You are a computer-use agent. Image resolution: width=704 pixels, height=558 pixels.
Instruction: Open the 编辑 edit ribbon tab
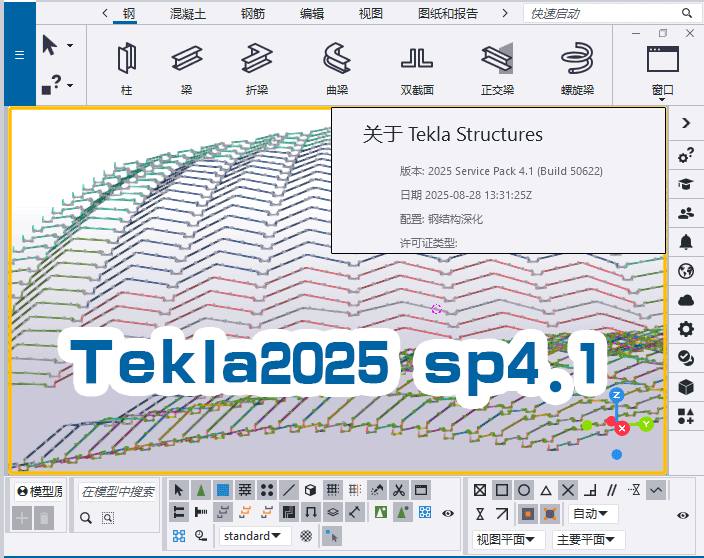click(x=312, y=13)
